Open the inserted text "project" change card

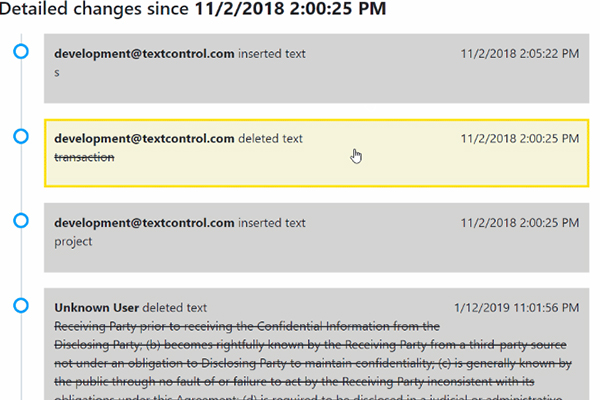[316, 238]
